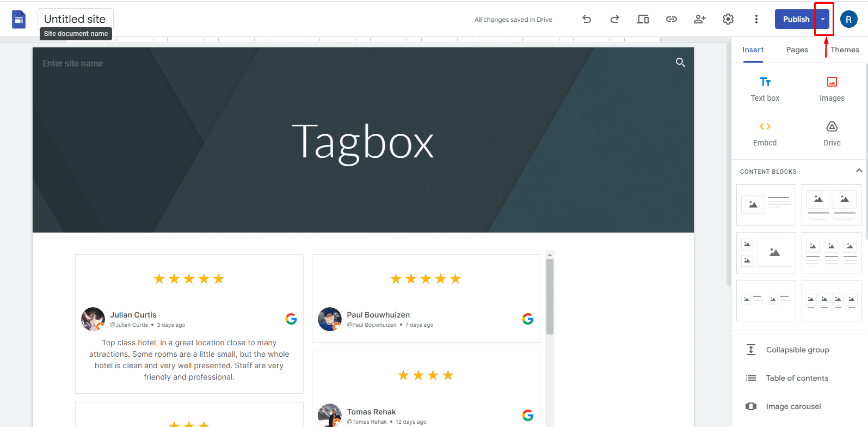Click the reviews widget vertical scrollbar
868x427 pixels.
(x=550, y=296)
